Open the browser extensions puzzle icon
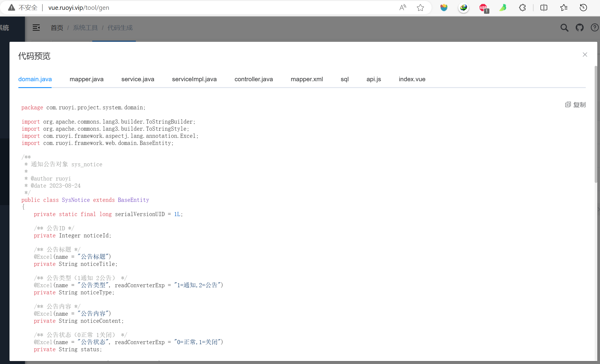Image resolution: width=600 pixels, height=364 pixels. [523, 8]
